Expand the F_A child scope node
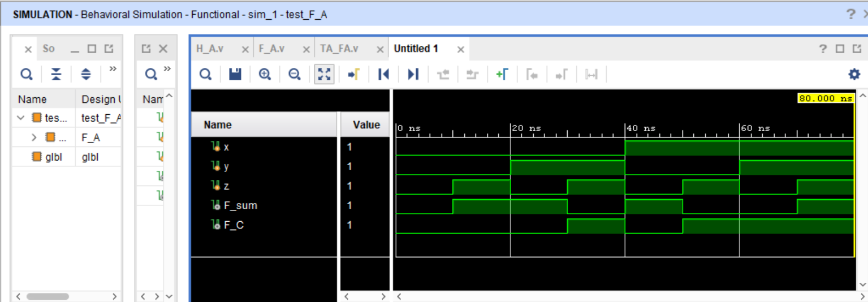The image size is (868, 302). (34, 137)
